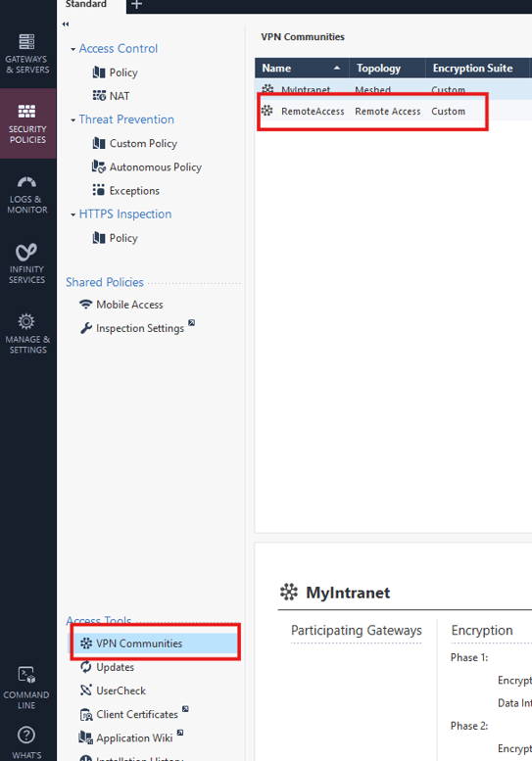Open Manage & Settings view
Image resolution: width=532 pixels, height=761 pixels.
pyautogui.click(x=27, y=334)
